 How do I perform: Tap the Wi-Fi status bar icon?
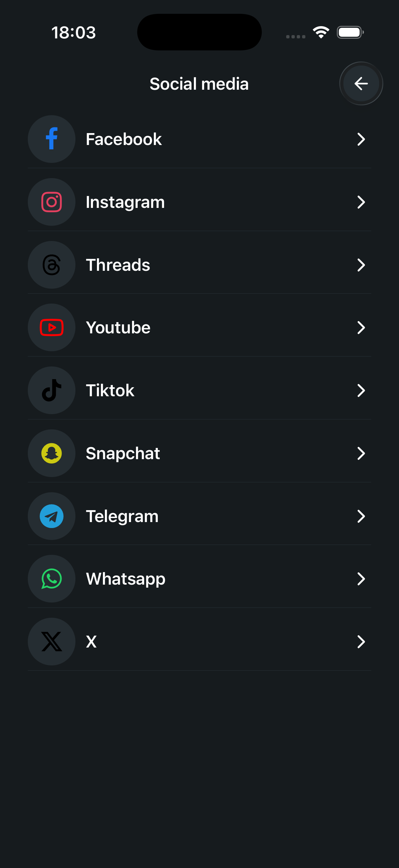click(x=321, y=32)
